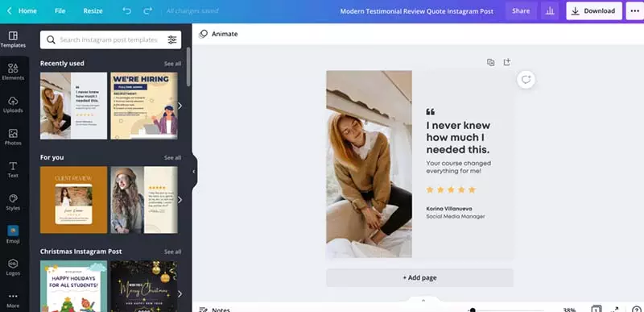The height and width of the screenshot is (312, 644).
Task: Open the Logos sidebar panel
Action: pyautogui.click(x=13, y=267)
